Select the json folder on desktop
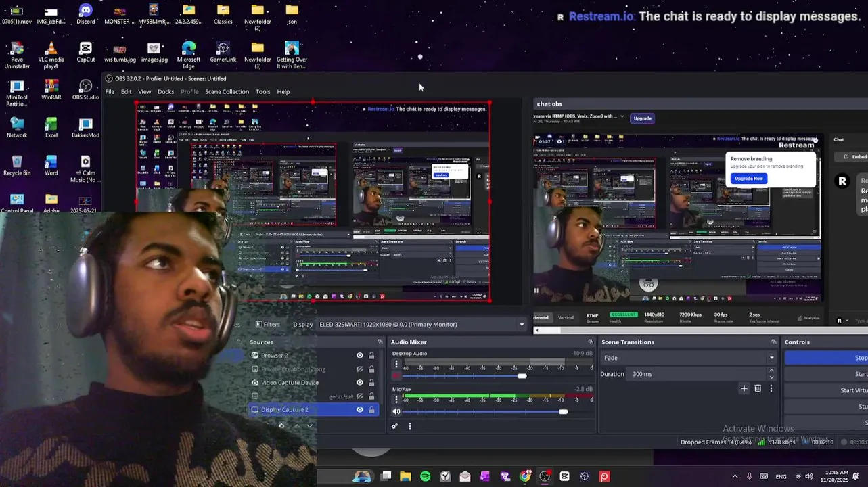The height and width of the screenshot is (487, 868). click(292, 14)
